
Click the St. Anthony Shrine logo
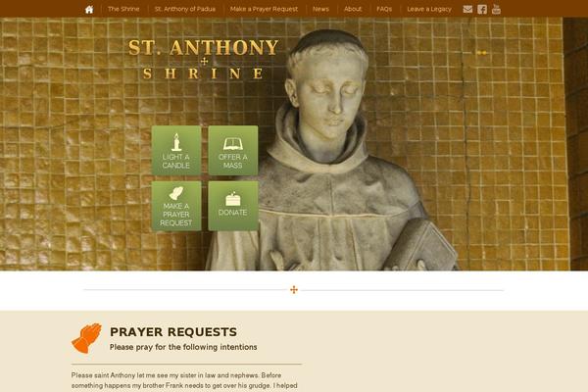pos(204,59)
